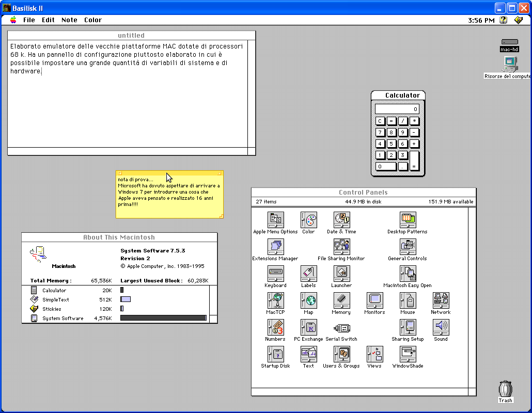The height and width of the screenshot is (413, 532).
Task: Click the divide key on Calculator
Action: 402,121
